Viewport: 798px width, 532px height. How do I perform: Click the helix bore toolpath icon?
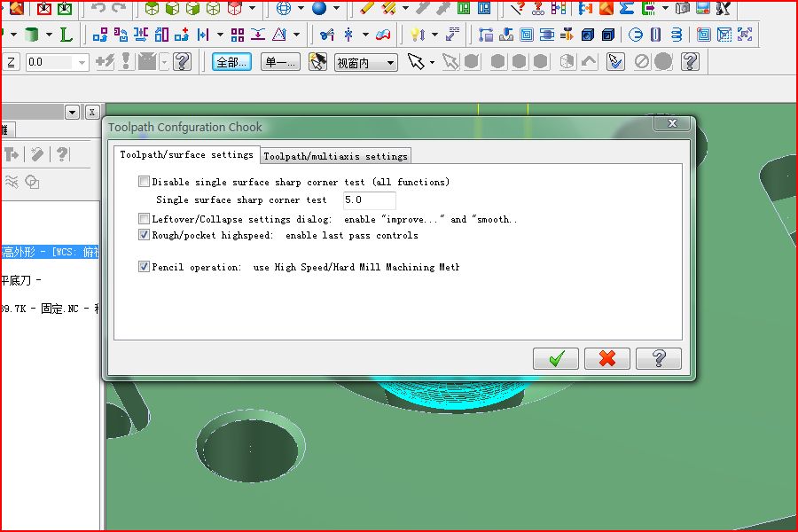[x=676, y=35]
